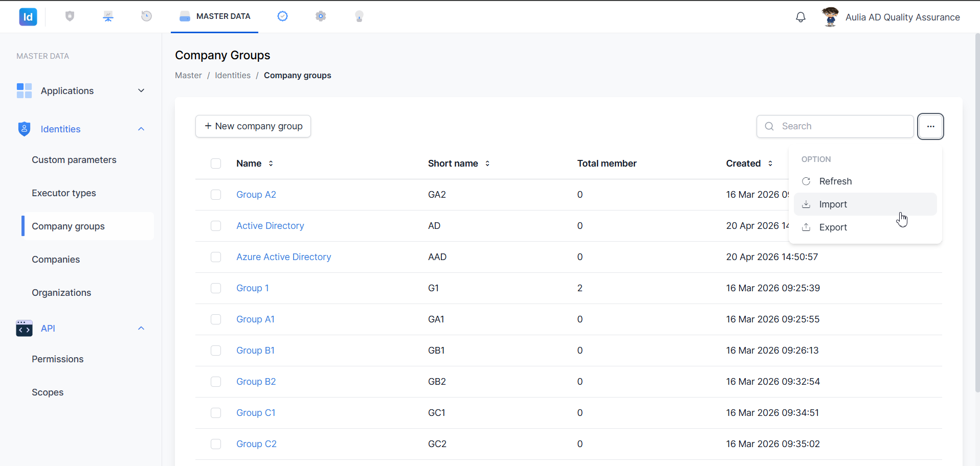The image size is (980, 466).
Task: Go to Identities breadcrumb
Action: click(233, 75)
